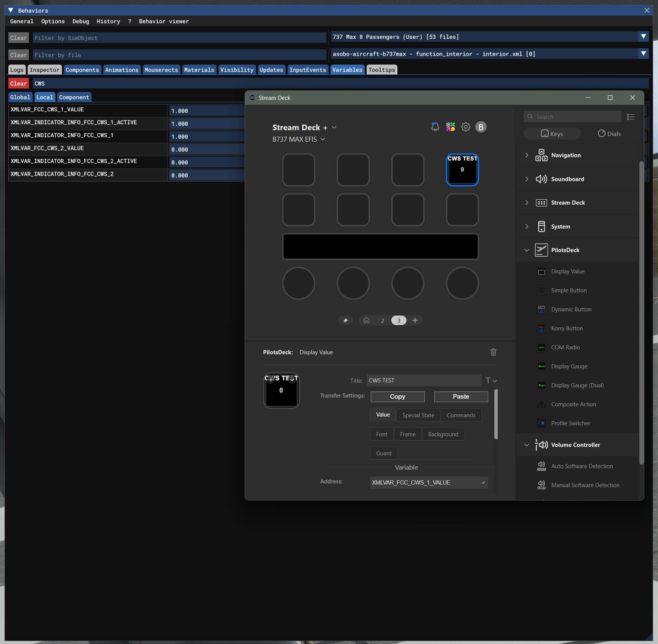The height and width of the screenshot is (644, 658).
Task: Collapse the Volume Controller category
Action: [x=527, y=445]
